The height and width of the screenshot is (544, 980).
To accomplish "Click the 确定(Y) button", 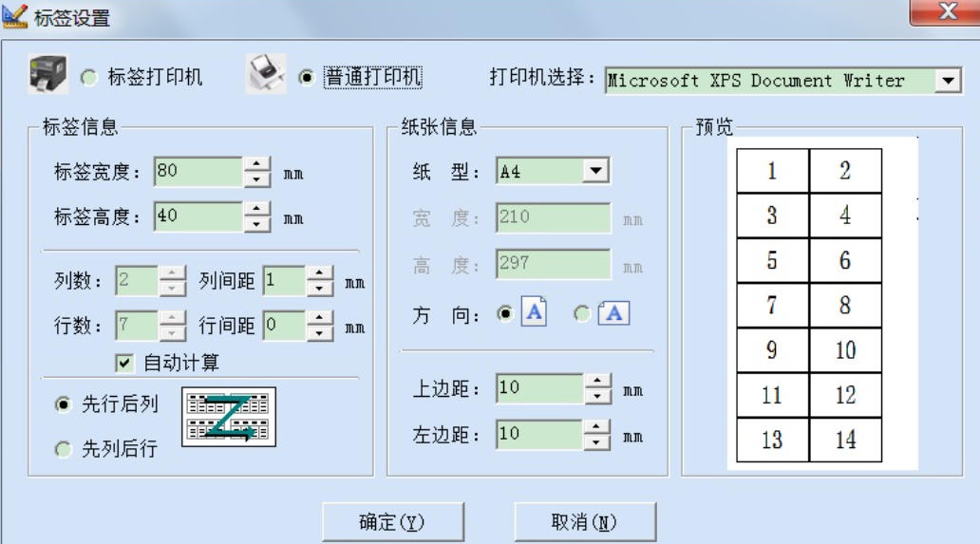I will pos(392,522).
